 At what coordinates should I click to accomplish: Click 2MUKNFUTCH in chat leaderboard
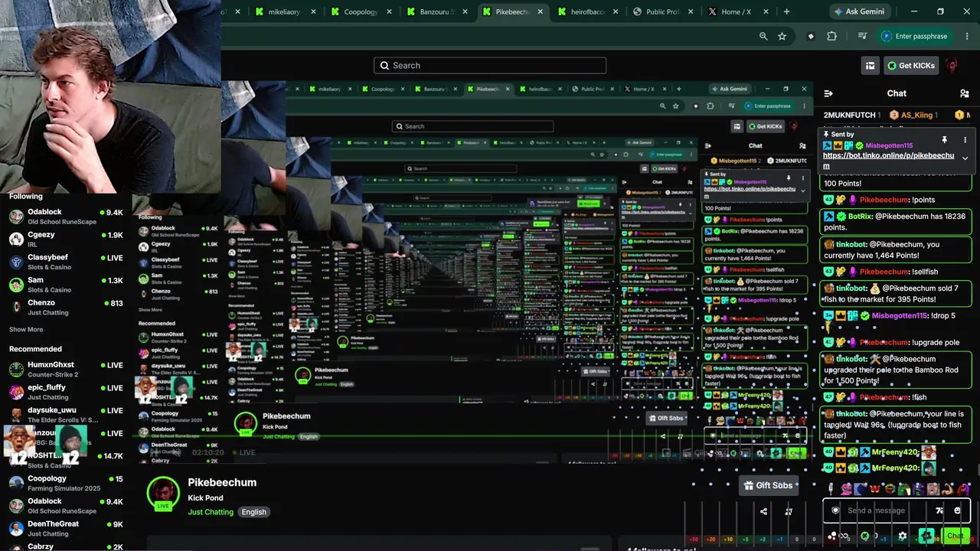tap(849, 115)
